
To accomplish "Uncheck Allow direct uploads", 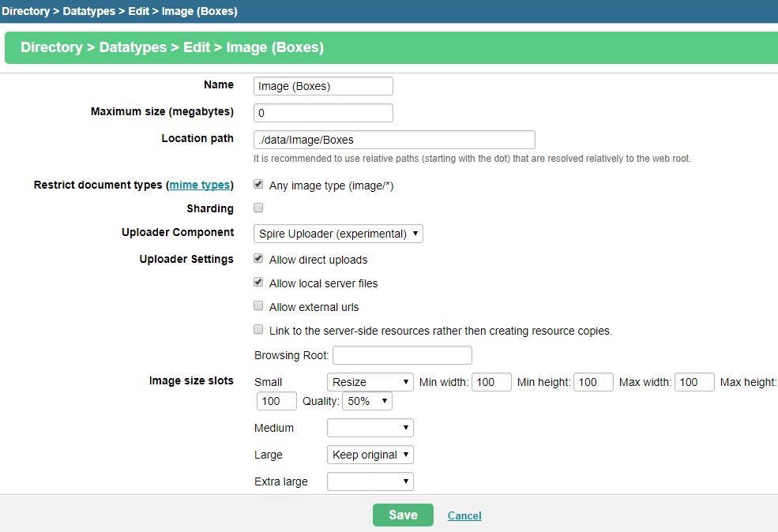I will (x=258, y=258).
